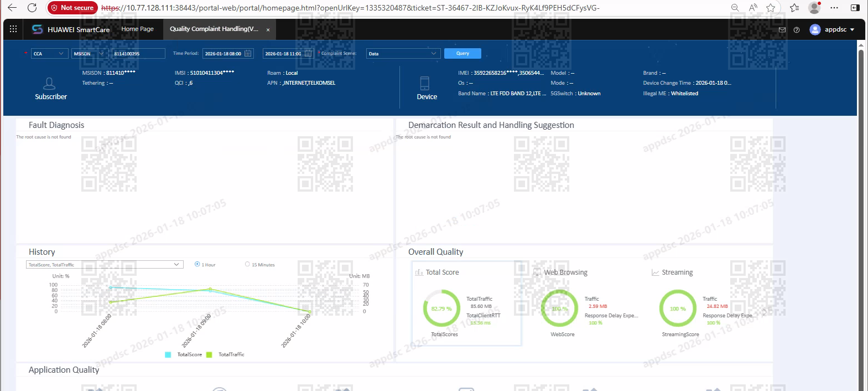Click the 10:00 history chart data point
This screenshot has height=391, width=868.
click(x=309, y=312)
